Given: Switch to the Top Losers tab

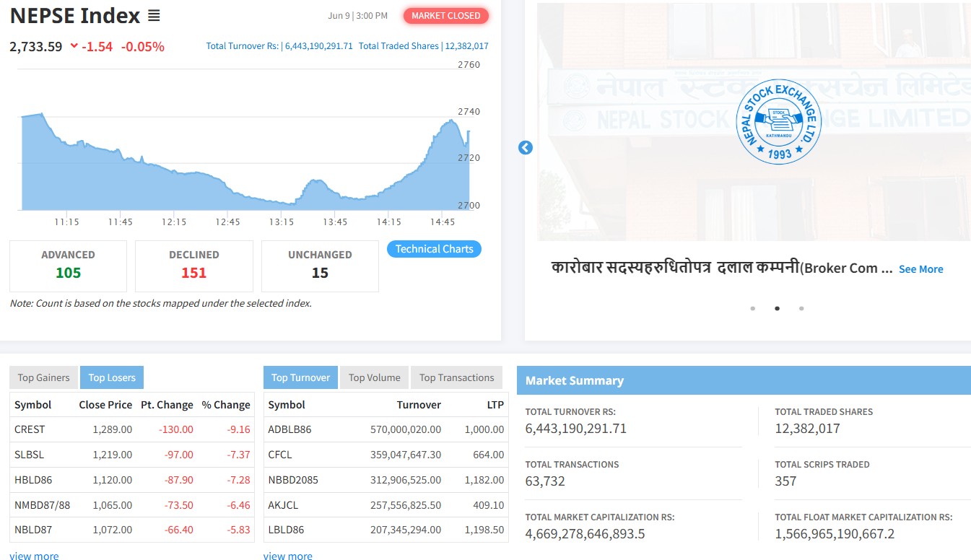Looking at the screenshot, I should tap(112, 377).
